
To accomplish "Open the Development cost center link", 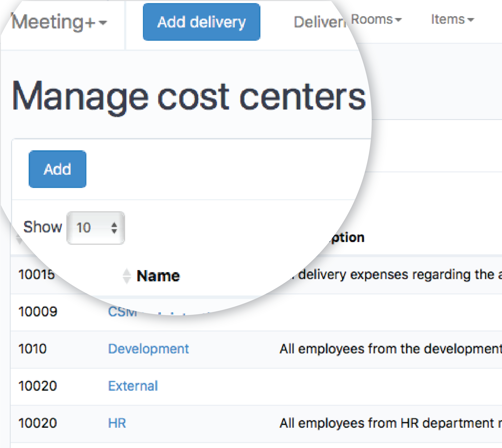I will pyautogui.click(x=148, y=349).
